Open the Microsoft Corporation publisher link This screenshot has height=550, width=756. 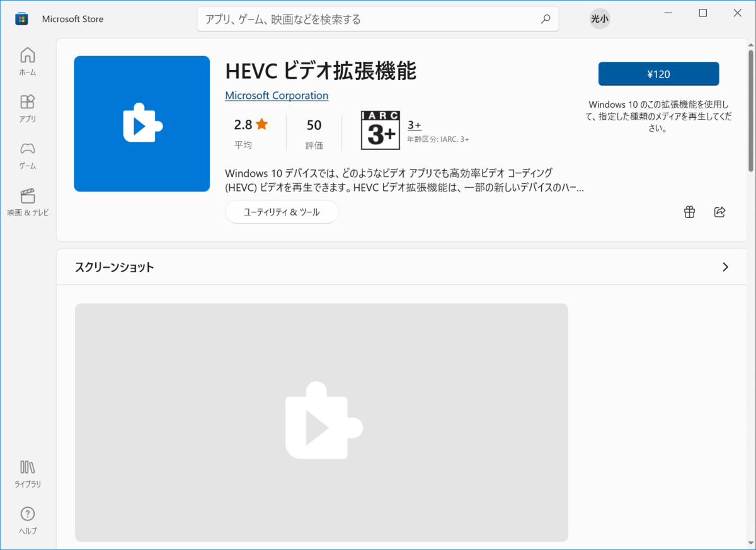coord(277,96)
